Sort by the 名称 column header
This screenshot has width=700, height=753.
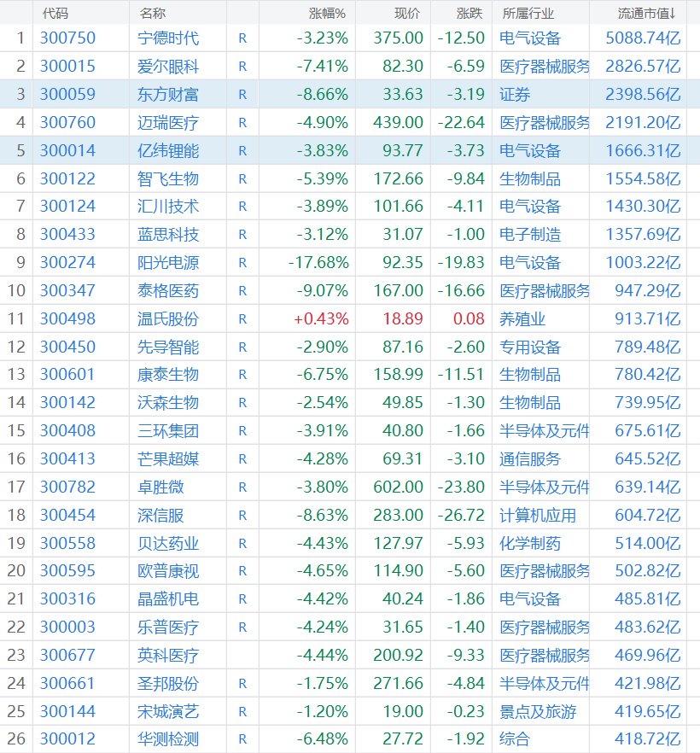coord(153,14)
